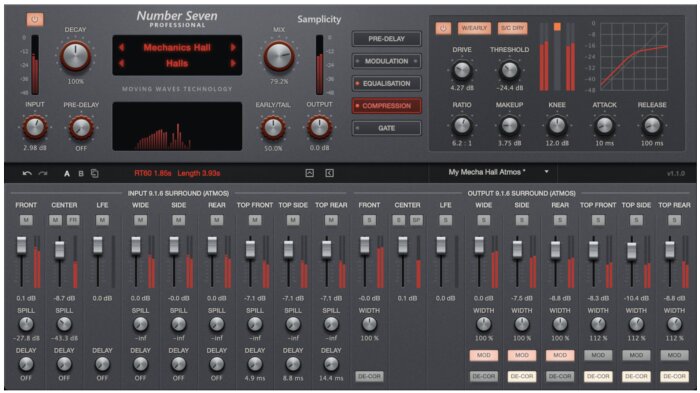Click the input FRONT channel fader
Image resolution: width=700 pixels, height=393 pixels.
click(21, 246)
